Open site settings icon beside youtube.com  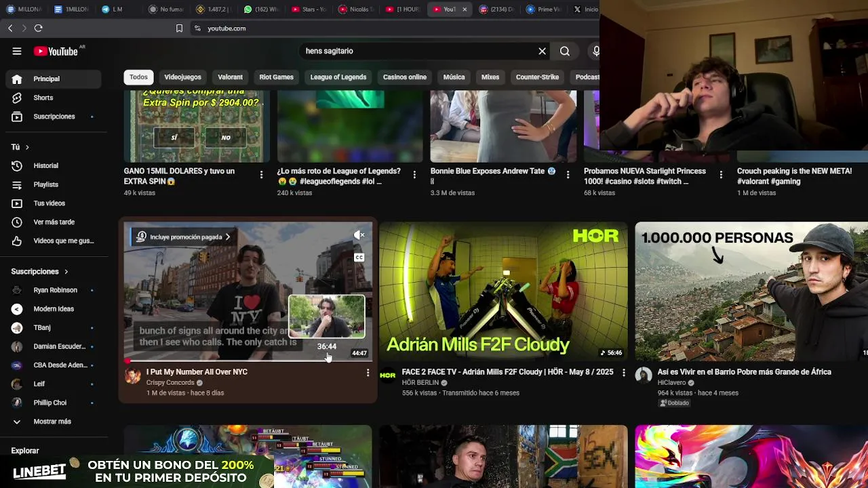[197, 28]
